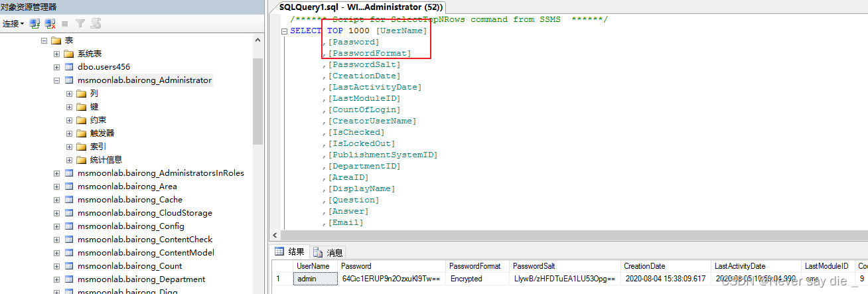This screenshot has width=868, height=294.
Task: Expand the 索引 folder
Action: 70,147
